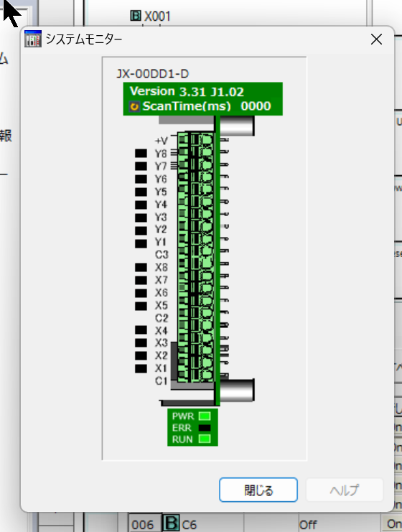
Task: Click the Version 3.31 info banner
Action: coord(203,99)
